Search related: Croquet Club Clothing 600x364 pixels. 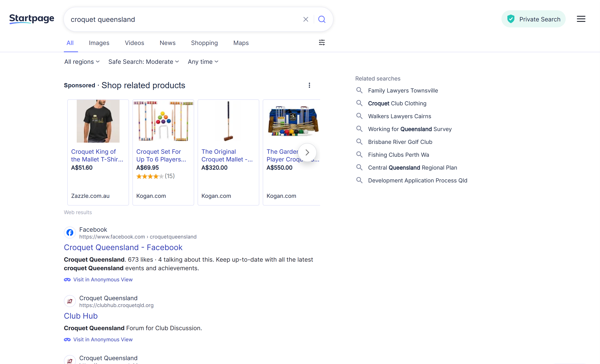397,103
